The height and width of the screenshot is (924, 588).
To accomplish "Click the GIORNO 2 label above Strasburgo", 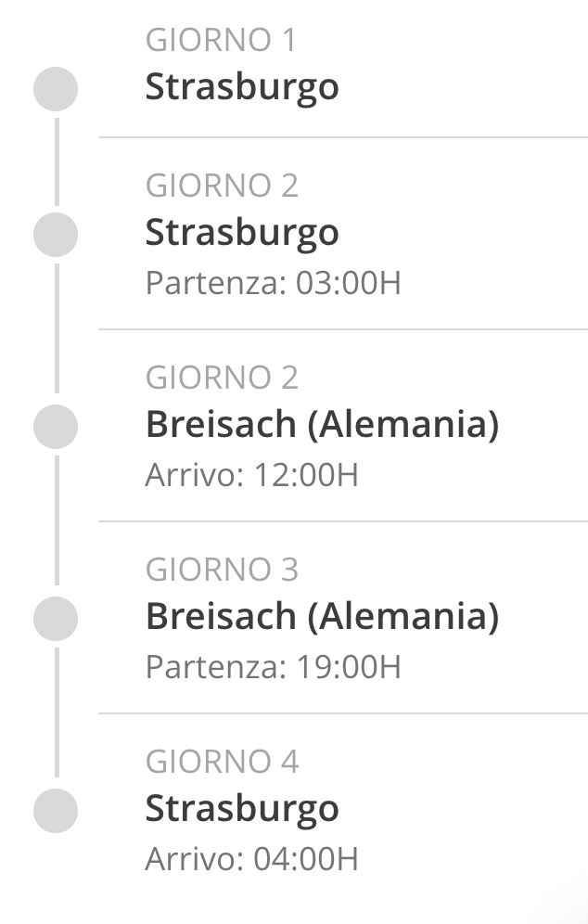I will pos(222,186).
